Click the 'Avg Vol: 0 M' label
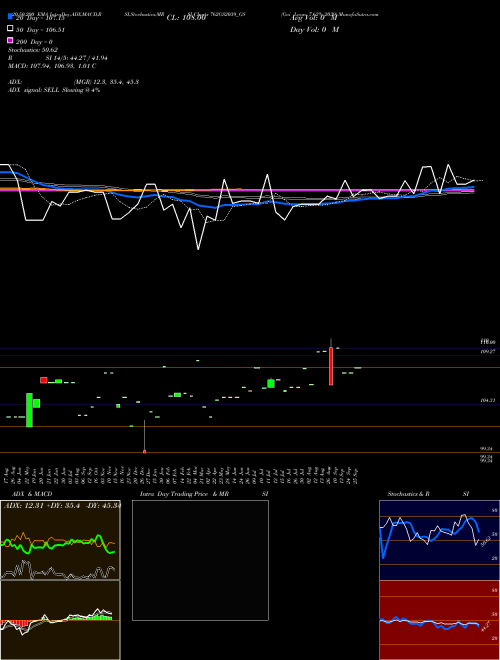500x660 pixels. (x=314, y=18)
